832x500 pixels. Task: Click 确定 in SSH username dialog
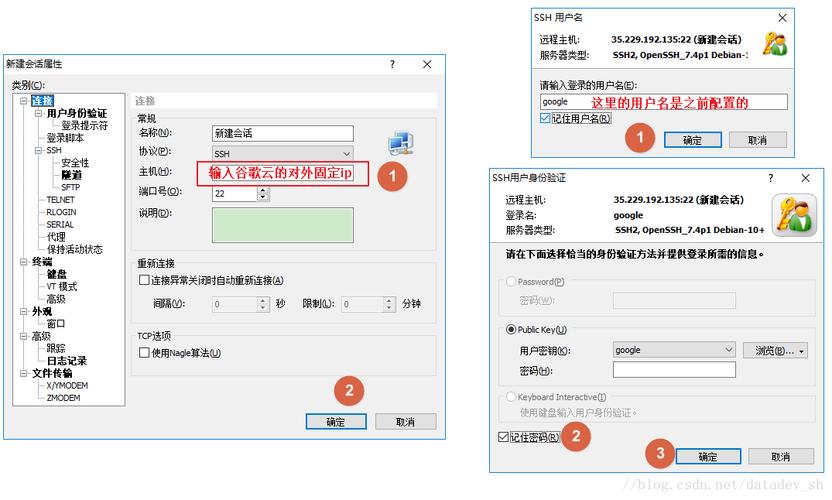point(692,140)
